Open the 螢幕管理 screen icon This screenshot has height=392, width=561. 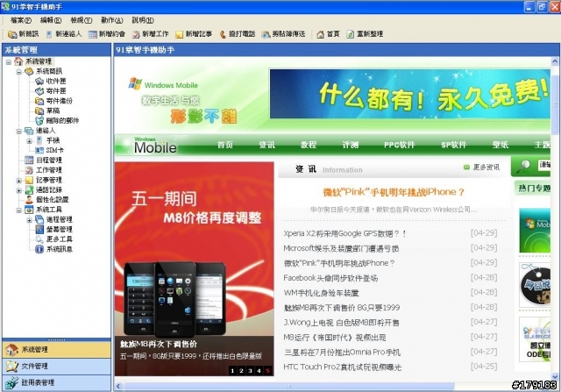[x=39, y=230]
